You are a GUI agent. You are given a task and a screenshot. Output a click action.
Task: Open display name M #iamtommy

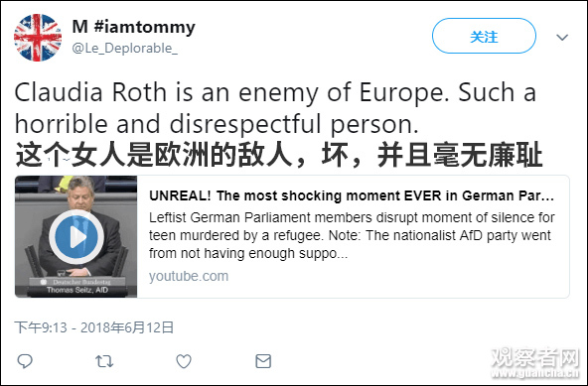[133, 27]
